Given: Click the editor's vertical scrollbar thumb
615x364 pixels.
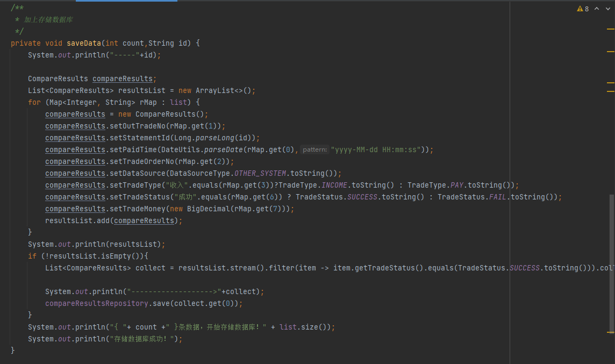Looking at the screenshot, I should (x=612, y=263).
